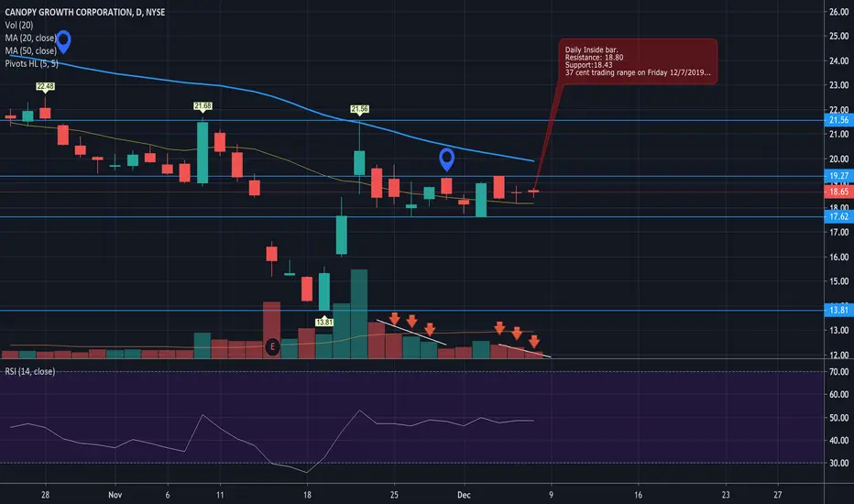This screenshot has width=854, height=504.
Task: Click the blue pin above the late-November candle
Action: (x=446, y=159)
